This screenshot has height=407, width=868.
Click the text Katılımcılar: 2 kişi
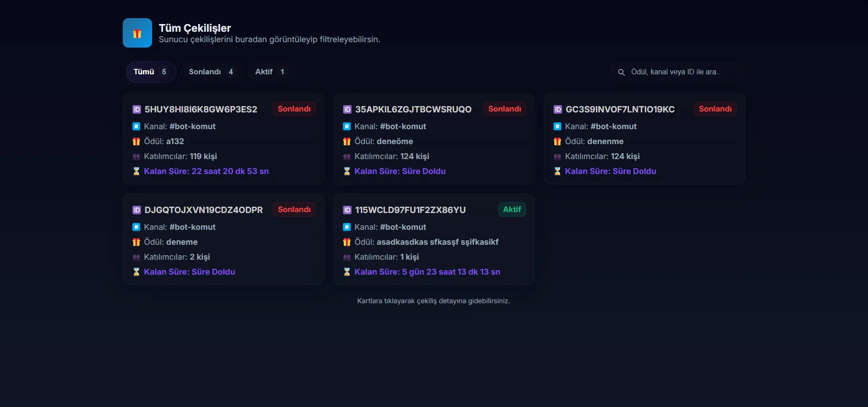coord(177,257)
